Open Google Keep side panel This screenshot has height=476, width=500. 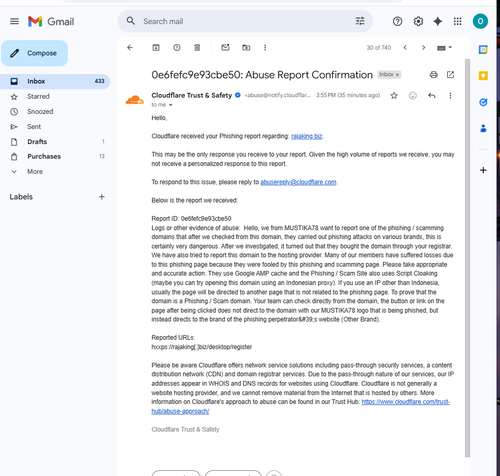[483, 76]
